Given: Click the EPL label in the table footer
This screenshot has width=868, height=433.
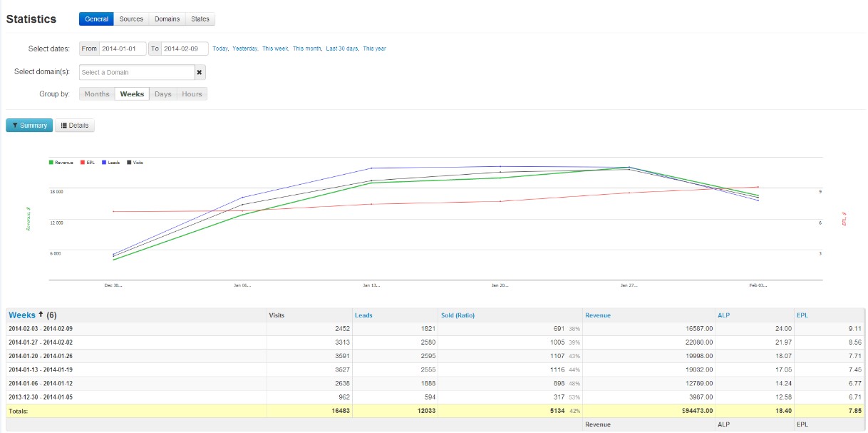Looking at the screenshot, I should [804, 424].
